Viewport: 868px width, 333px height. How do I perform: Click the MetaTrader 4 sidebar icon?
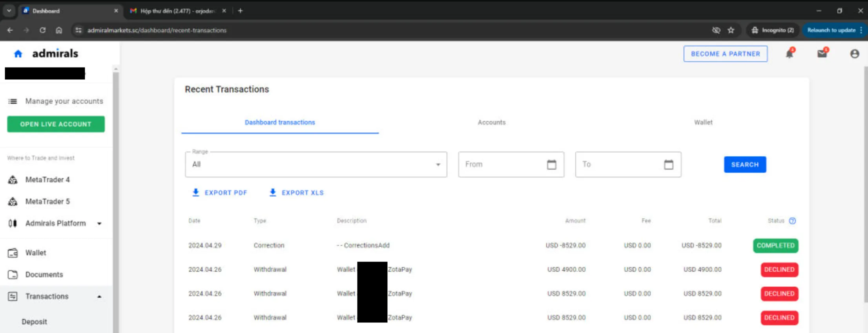(x=13, y=180)
